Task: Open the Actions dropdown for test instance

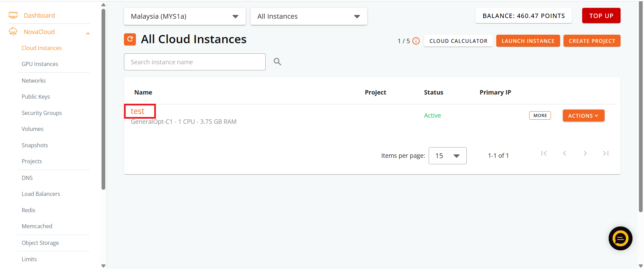Action: click(x=584, y=116)
